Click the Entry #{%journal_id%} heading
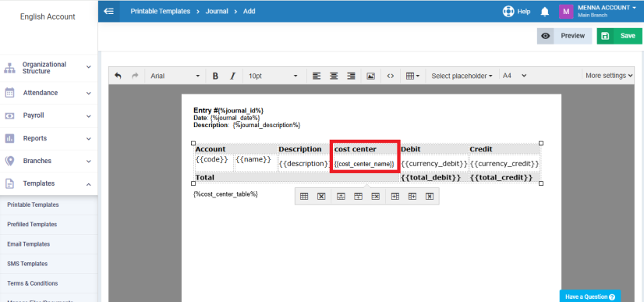 pyautogui.click(x=228, y=111)
